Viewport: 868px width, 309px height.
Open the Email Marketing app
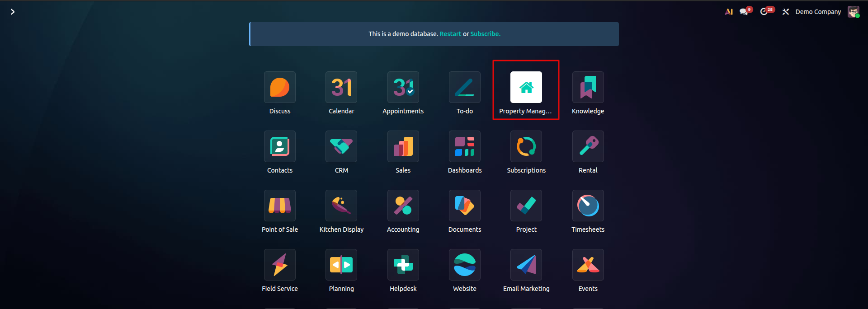[526, 265]
